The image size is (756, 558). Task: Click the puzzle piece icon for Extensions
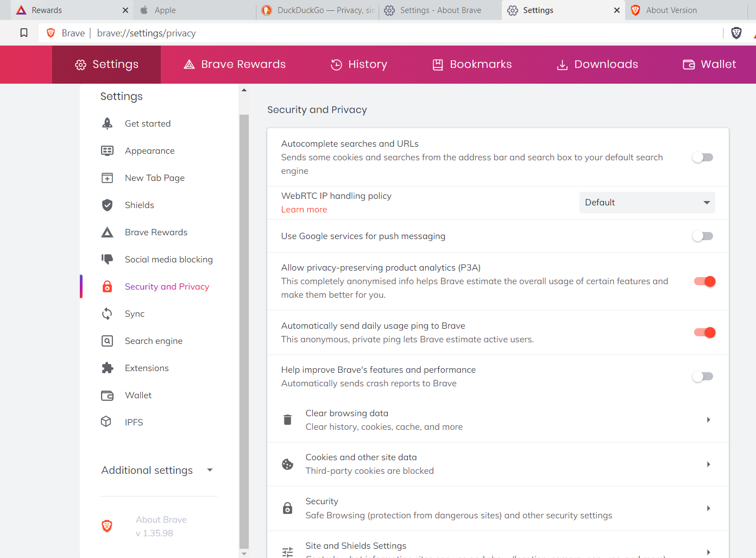(107, 368)
